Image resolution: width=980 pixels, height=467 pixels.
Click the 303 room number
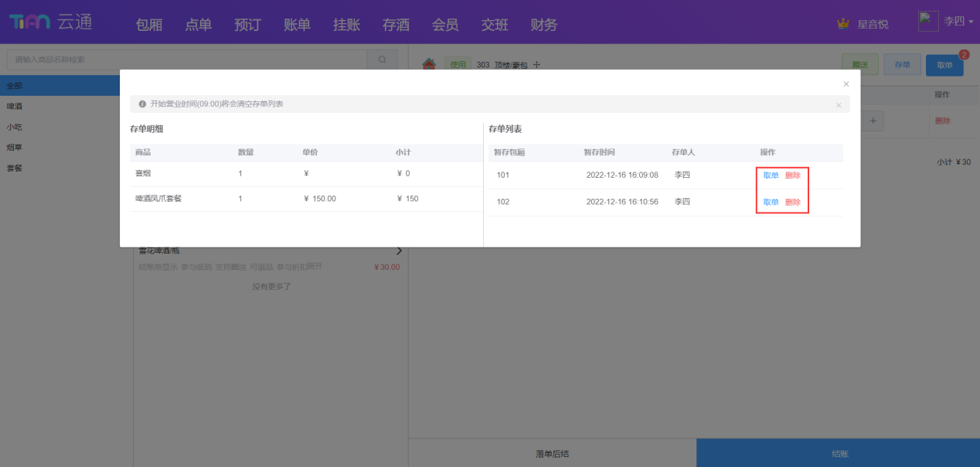(484, 65)
